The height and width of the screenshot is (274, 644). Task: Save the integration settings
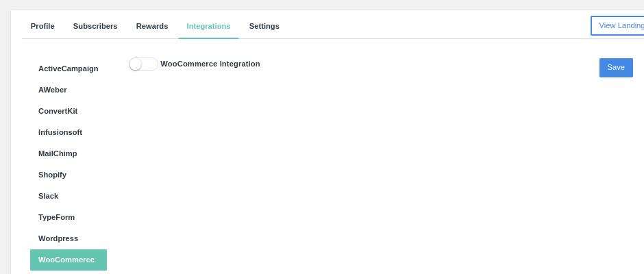pos(615,67)
